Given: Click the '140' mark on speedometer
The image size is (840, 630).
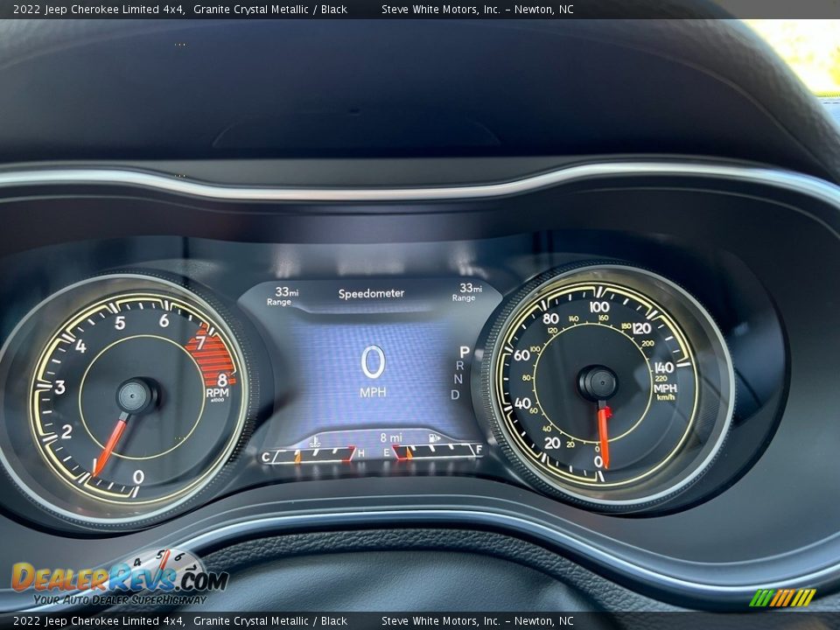Looking at the screenshot, I should tap(664, 367).
